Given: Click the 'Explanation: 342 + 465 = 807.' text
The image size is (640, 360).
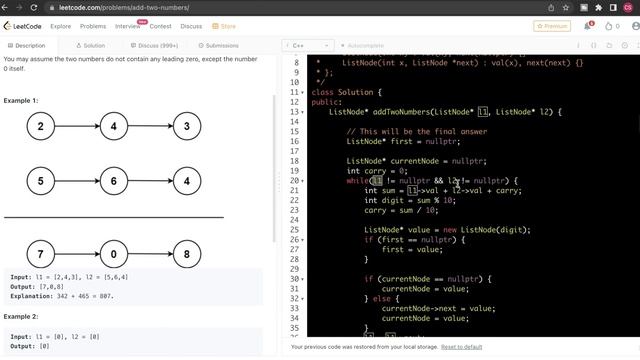Looking at the screenshot, I should (62, 296).
